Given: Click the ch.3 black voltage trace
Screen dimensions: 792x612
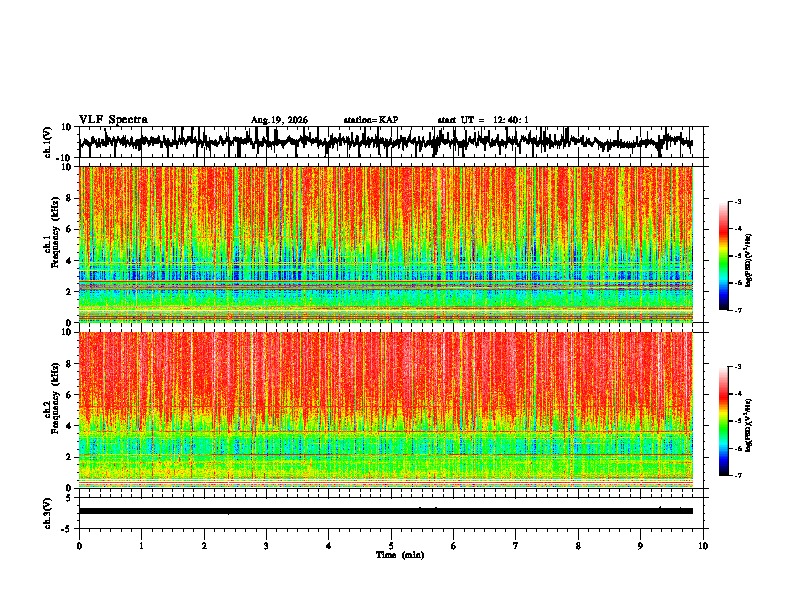Looking at the screenshot, I should [386, 511].
